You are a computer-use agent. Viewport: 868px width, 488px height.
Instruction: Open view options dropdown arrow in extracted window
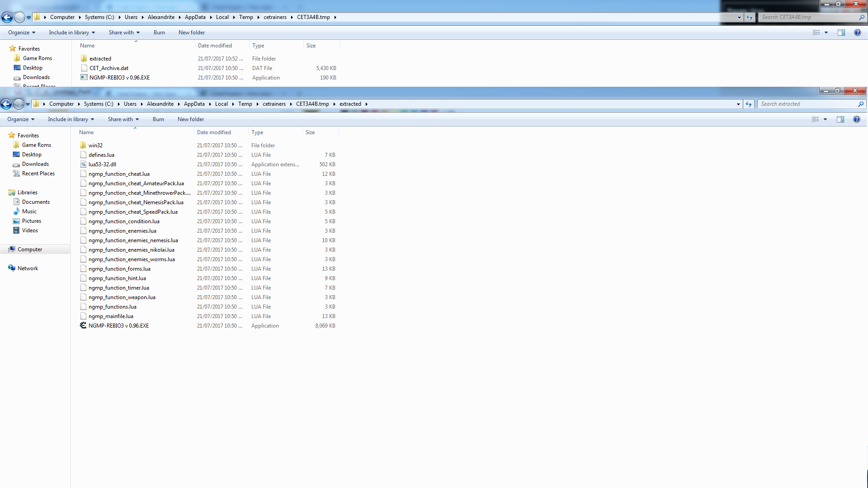pyautogui.click(x=825, y=119)
